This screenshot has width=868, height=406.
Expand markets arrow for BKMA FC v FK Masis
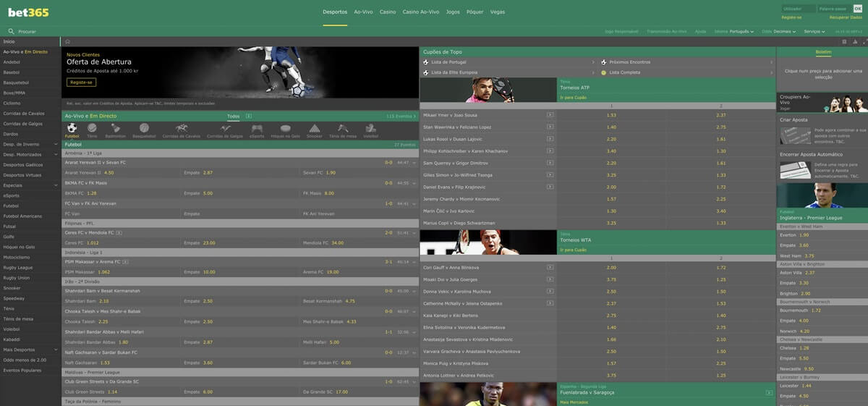click(x=414, y=183)
